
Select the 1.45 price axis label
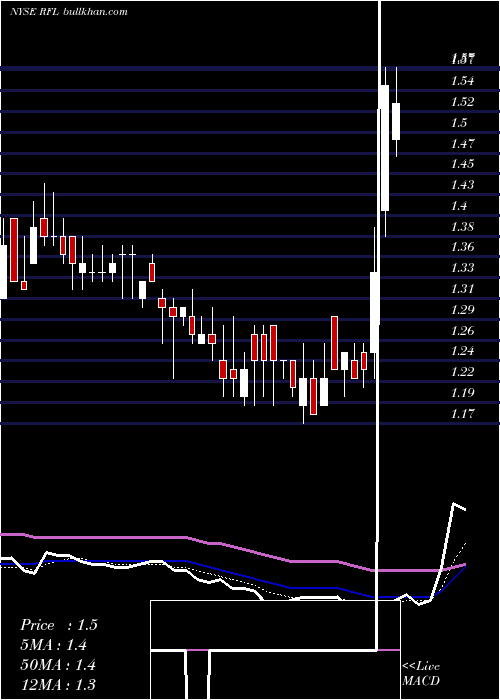[x=462, y=164]
